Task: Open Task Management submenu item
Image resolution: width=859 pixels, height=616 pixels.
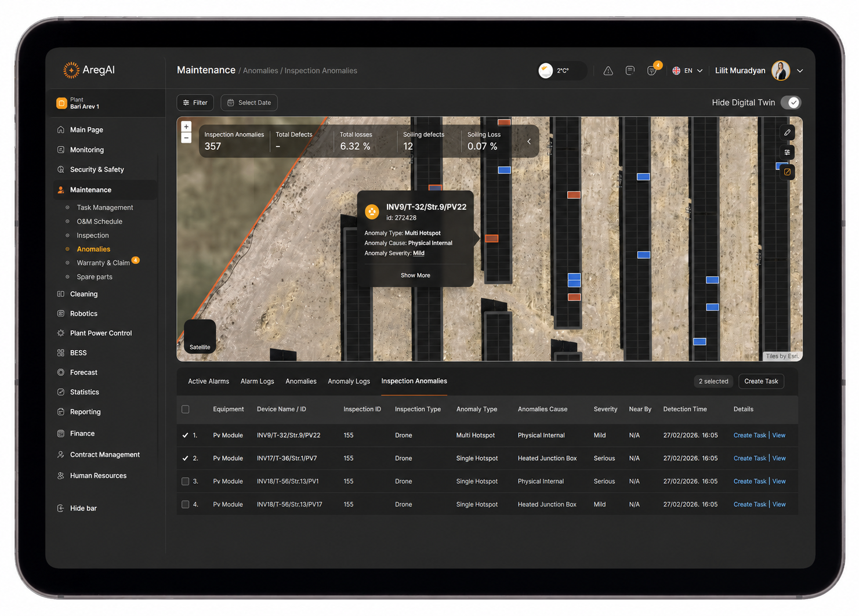Action: tap(105, 208)
